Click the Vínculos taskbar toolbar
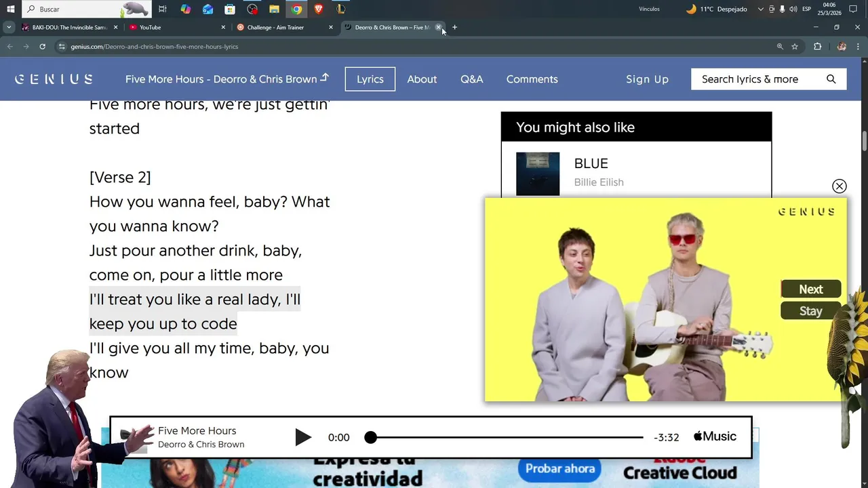Image resolution: width=868 pixels, height=488 pixels. point(649,9)
